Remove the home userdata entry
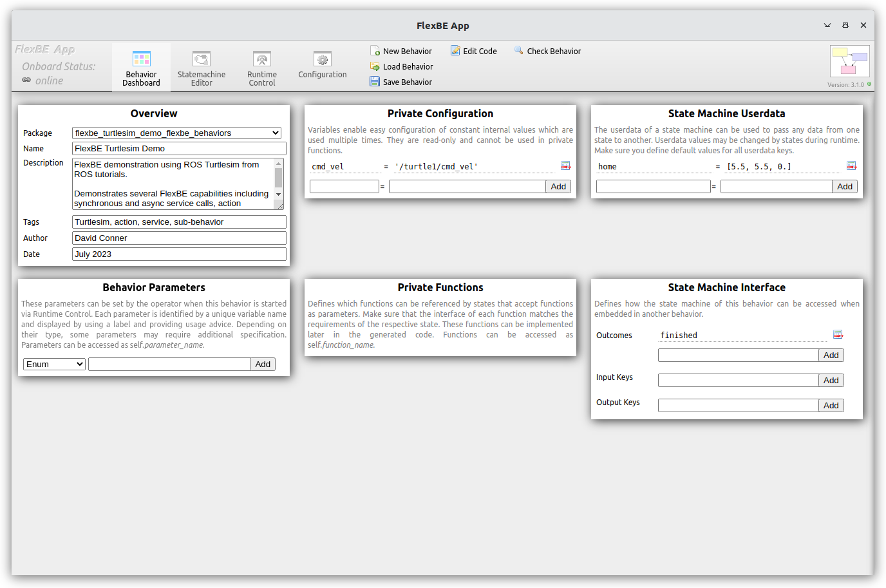Viewport: 886px width, 588px height. [x=851, y=166]
